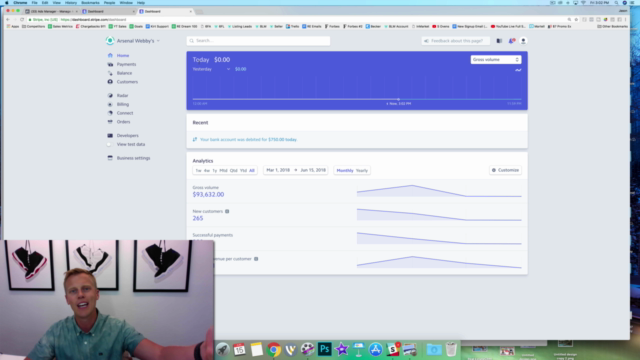The width and height of the screenshot is (640, 360).
Task: Open the Orders sidebar icon
Action: (110, 122)
